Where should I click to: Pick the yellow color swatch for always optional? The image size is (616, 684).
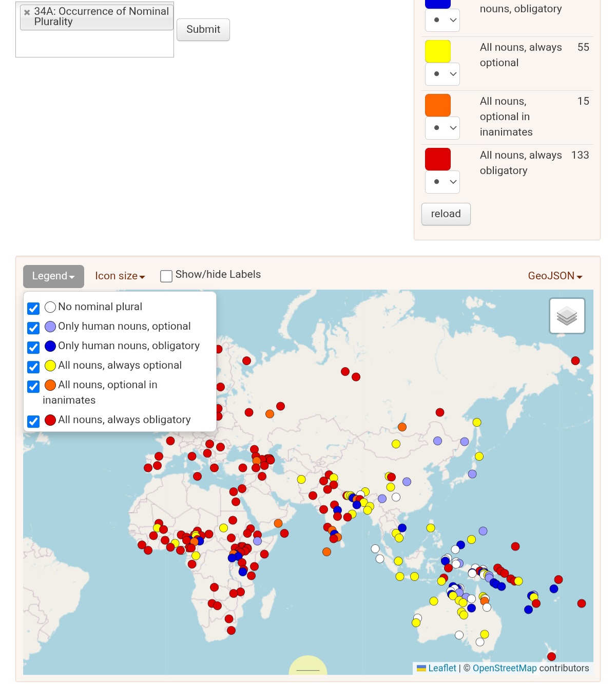pyautogui.click(x=438, y=51)
